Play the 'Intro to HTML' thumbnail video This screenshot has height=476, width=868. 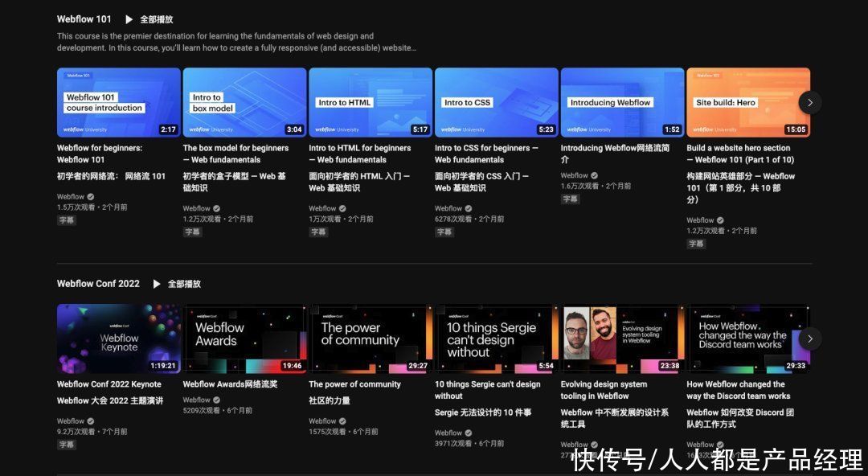(x=371, y=102)
